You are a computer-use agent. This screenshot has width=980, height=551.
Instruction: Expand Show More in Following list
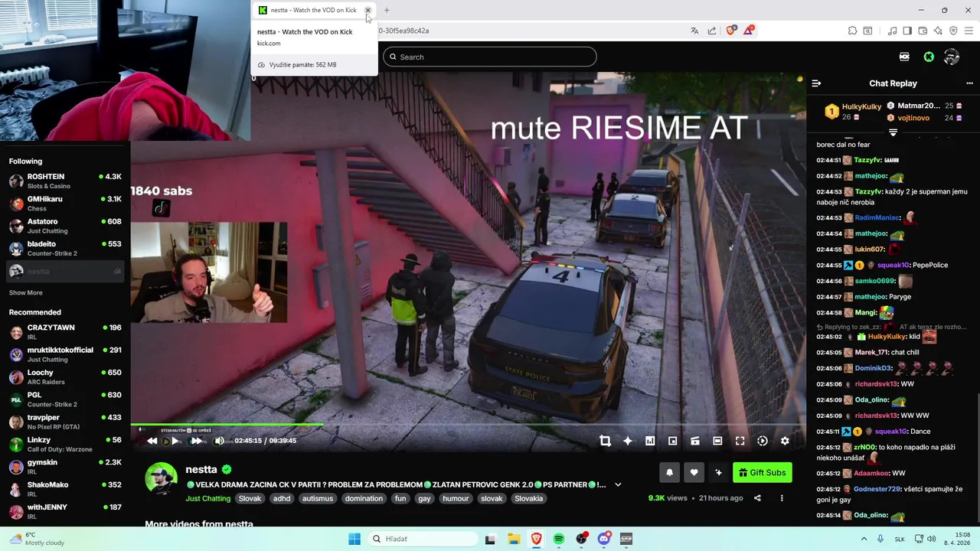click(x=26, y=293)
